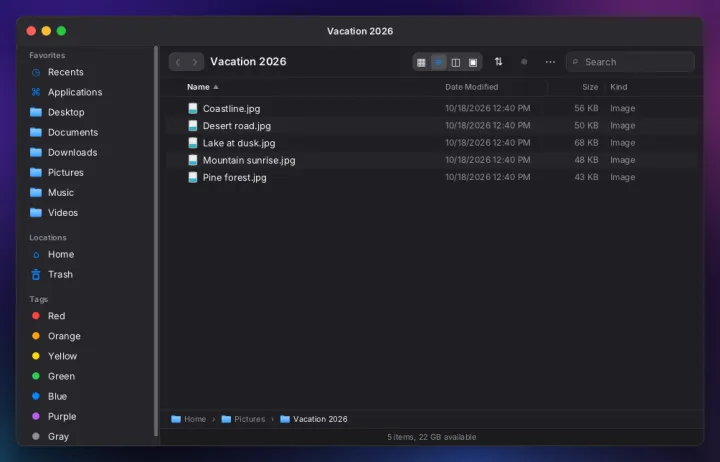Click the 56 KB size cell
Viewport: 720px width, 462px height.
[586, 108]
